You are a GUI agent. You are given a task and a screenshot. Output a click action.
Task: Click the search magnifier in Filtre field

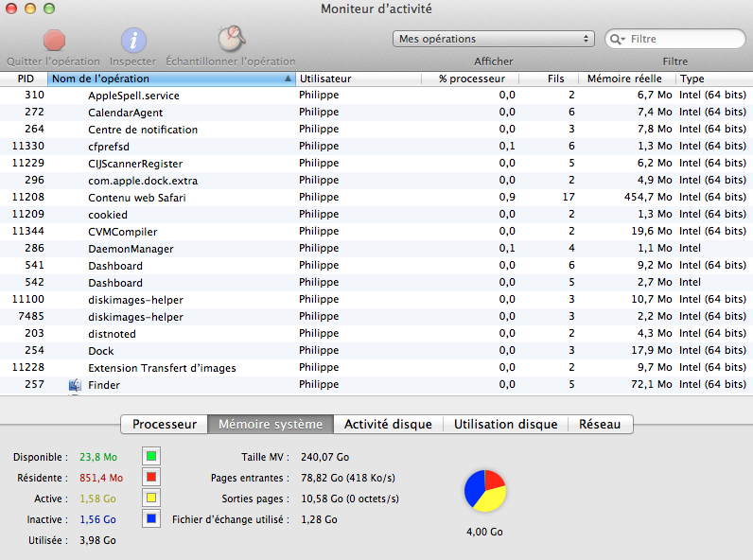tap(617, 39)
